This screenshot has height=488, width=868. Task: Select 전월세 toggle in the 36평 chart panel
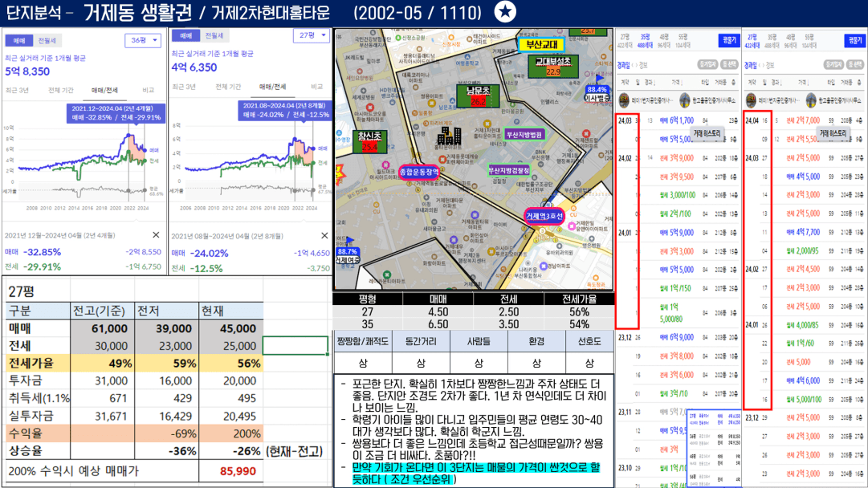tap(47, 41)
